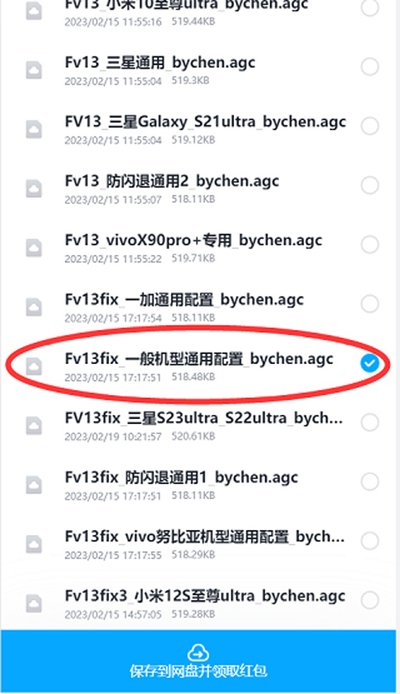Click file icon of Fv13_vivoX90pro+专用_bychen.agc

click(x=34, y=248)
